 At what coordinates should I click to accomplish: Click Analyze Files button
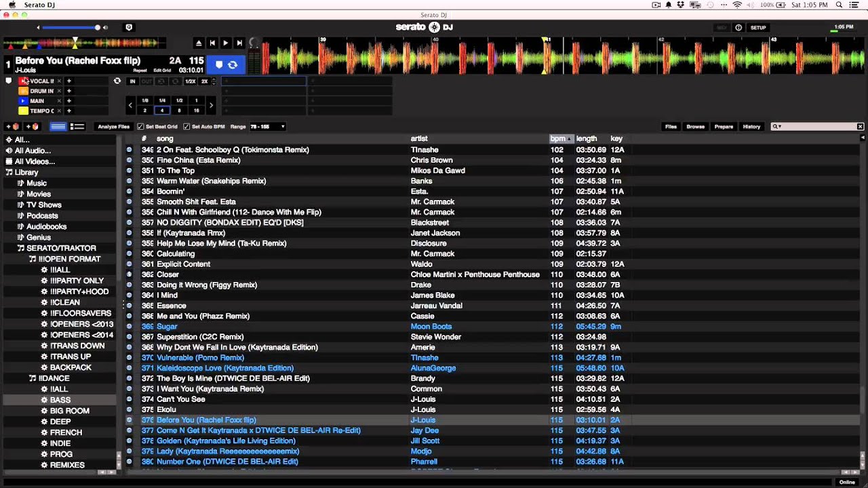coord(113,127)
